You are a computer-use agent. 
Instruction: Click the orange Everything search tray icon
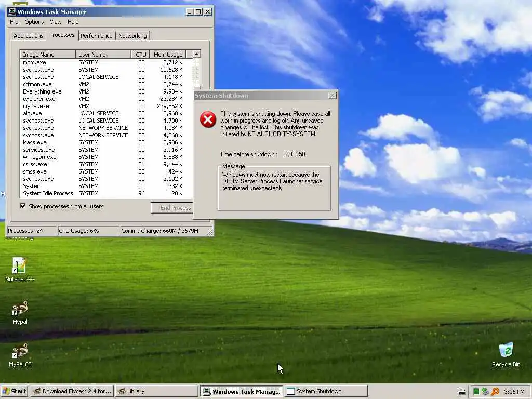(x=495, y=392)
